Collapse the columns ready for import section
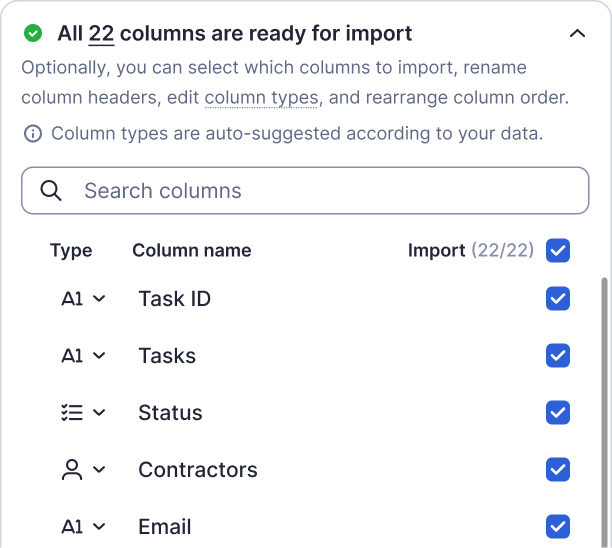 tap(577, 34)
